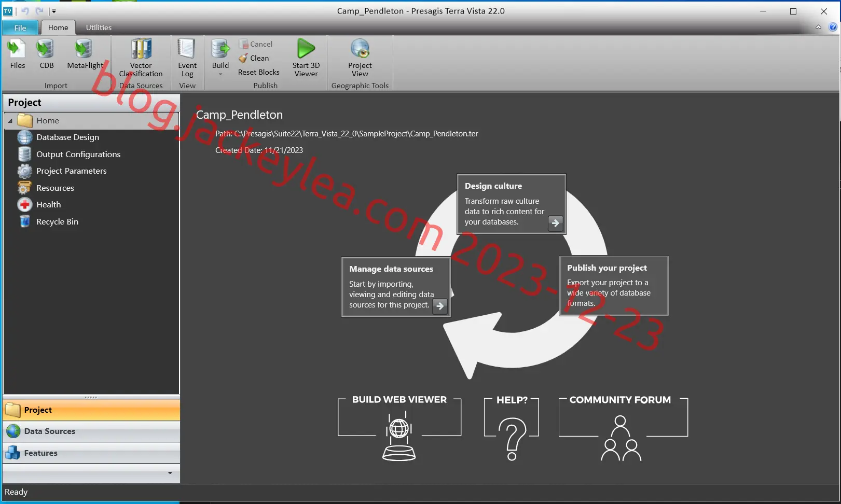Open the Build Web Viewer icon

[x=399, y=437]
